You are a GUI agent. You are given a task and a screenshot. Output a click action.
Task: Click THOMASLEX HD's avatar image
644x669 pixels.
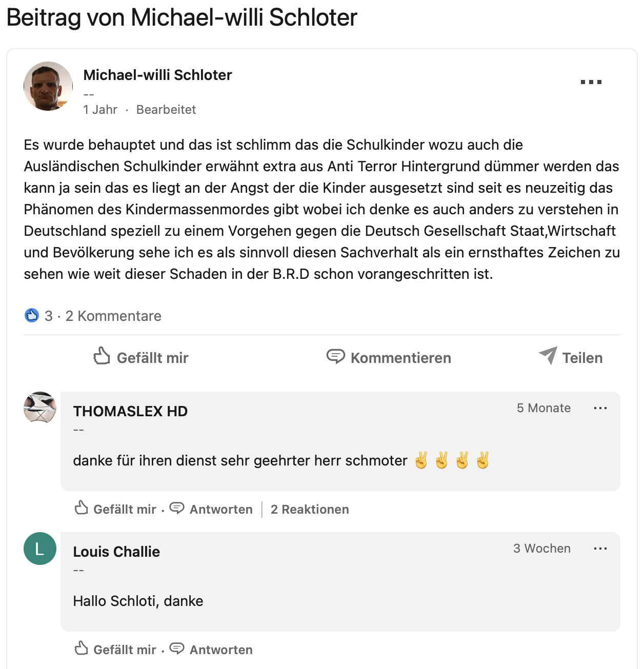40,408
